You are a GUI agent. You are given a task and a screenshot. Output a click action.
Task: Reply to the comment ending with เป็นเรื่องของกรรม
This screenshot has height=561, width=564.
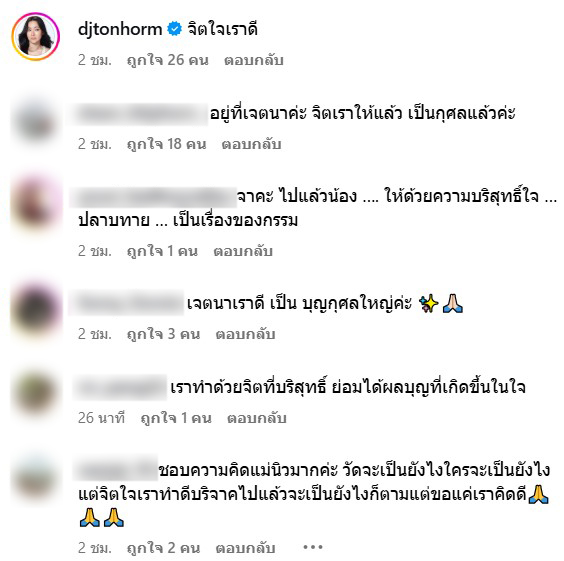[243, 251]
